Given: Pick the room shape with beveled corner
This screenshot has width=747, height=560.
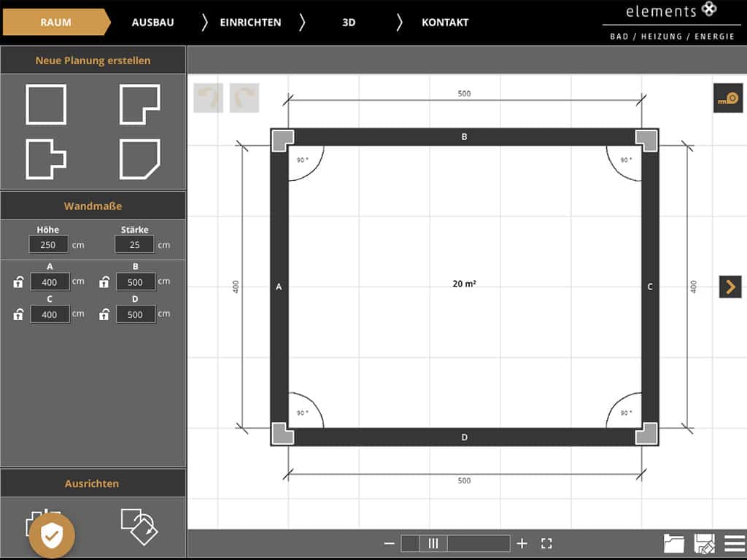Looking at the screenshot, I should 139,158.
